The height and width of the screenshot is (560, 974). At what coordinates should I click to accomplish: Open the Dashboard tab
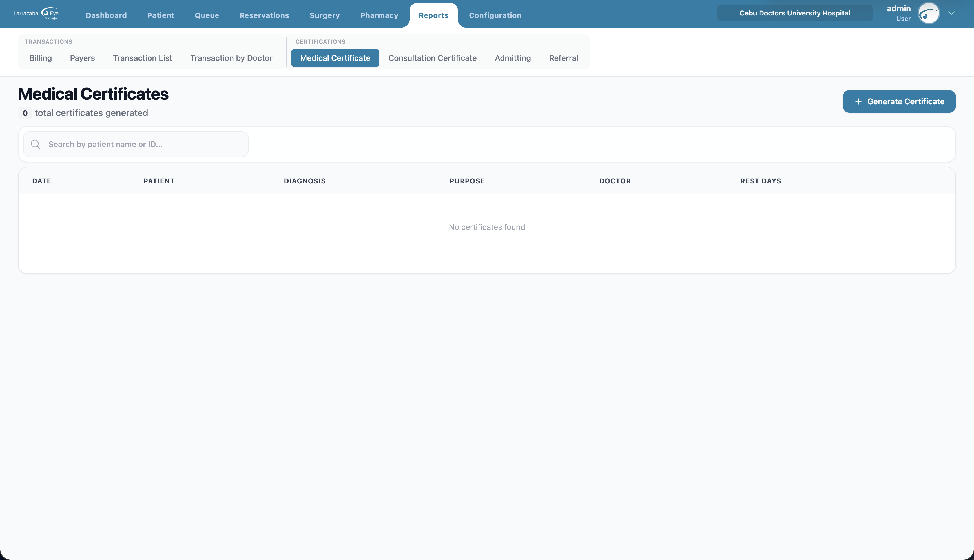click(x=106, y=15)
